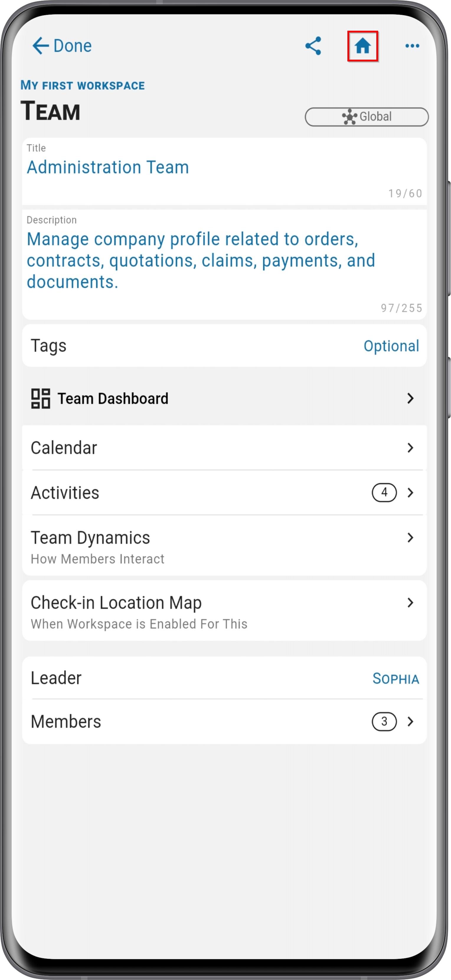The height and width of the screenshot is (980, 451).
Task: Select the Sophia leader link
Action: point(396,679)
